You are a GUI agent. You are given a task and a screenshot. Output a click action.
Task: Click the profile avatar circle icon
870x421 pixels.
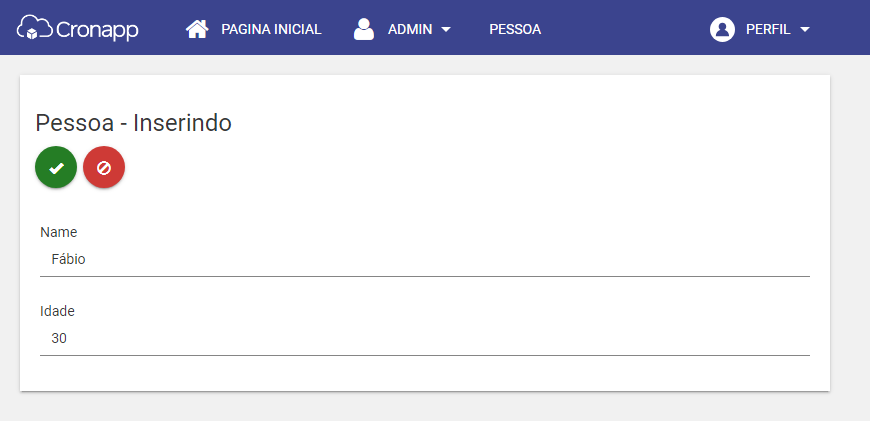[x=722, y=29]
